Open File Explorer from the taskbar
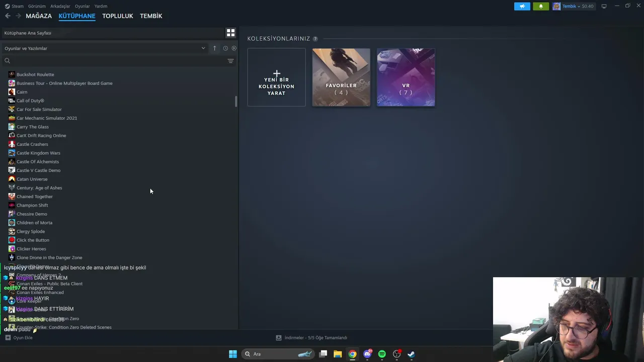Image resolution: width=644 pixels, height=362 pixels. 338,354
